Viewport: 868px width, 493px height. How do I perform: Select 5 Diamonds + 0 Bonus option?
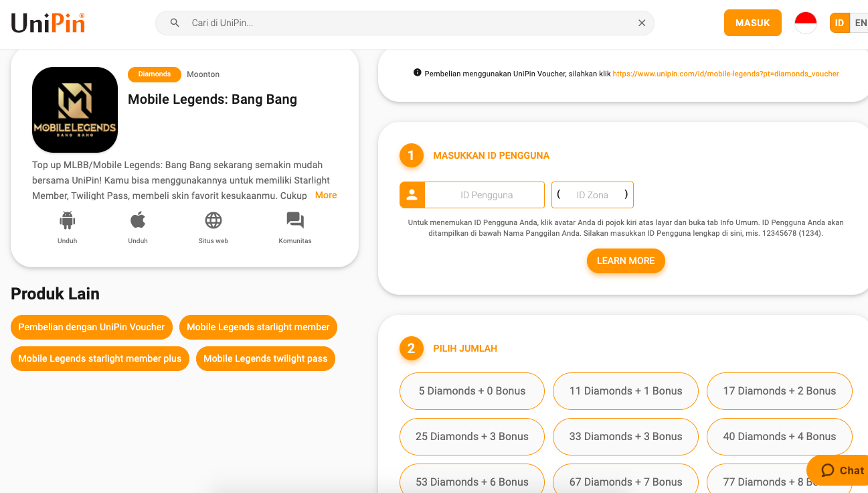coord(472,391)
